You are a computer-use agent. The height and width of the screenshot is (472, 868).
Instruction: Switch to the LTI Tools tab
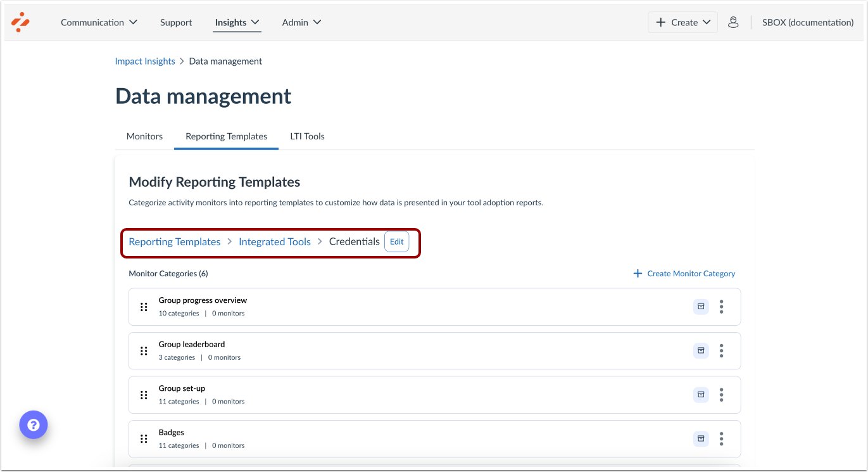pos(307,136)
